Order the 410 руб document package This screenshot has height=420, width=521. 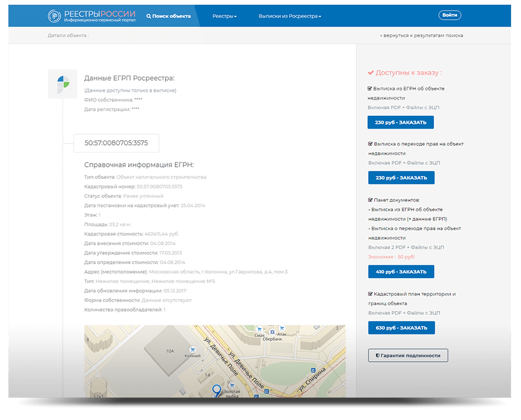tap(401, 271)
